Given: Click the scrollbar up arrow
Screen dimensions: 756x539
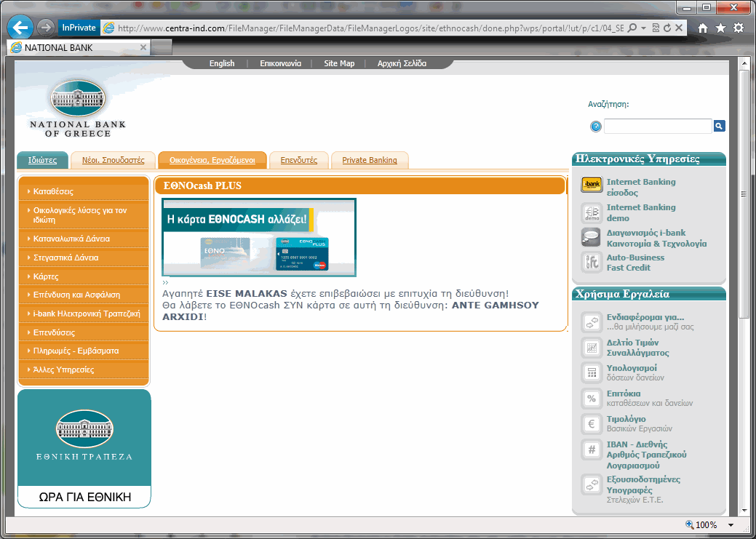Looking at the screenshot, I should (x=744, y=63).
